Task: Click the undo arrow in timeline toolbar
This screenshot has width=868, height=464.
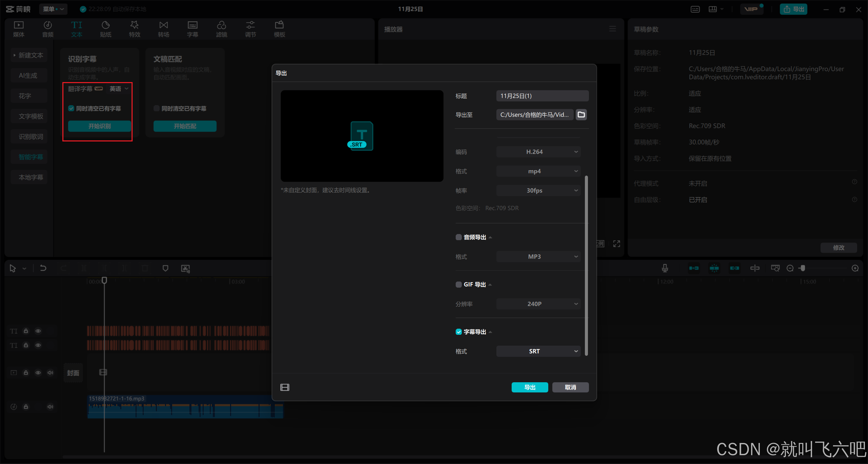Action: pyautogui.click(x=43, y=268)
